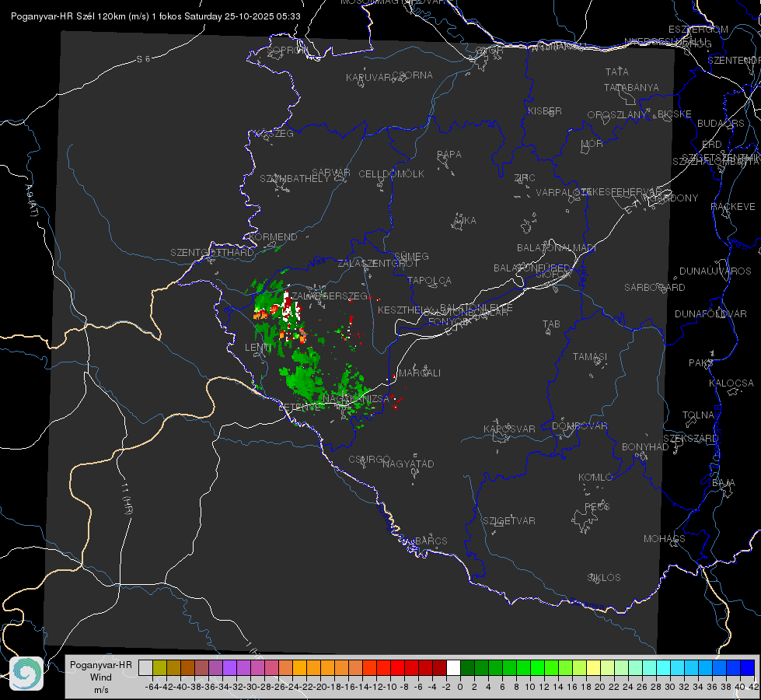The image size is (761, 700).
Task: Click the NAGYATÁD city label
Action: pyautogui.click(x=408, y=464)
